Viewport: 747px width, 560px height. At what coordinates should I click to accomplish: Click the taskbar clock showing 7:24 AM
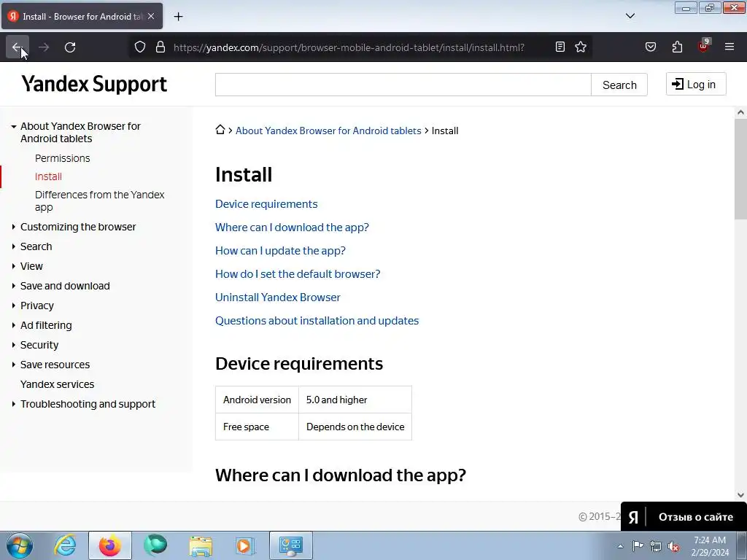[x=710, y=546]
